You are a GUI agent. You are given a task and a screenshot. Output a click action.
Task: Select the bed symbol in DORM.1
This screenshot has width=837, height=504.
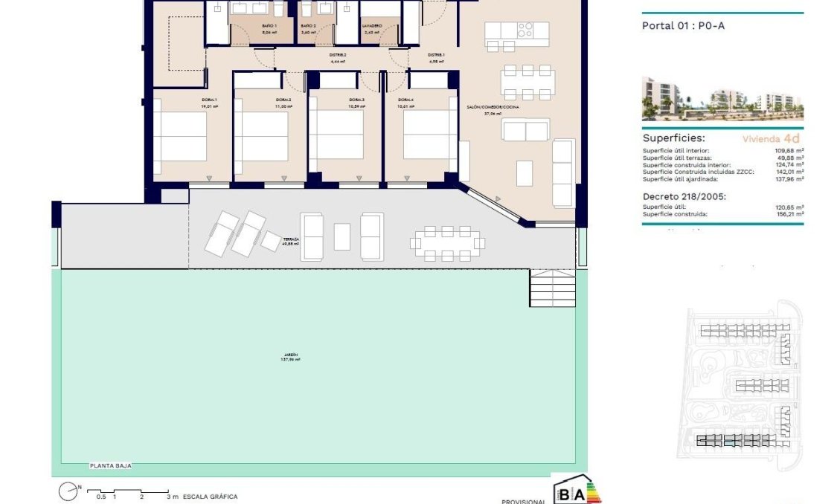[x=182, y=138]
